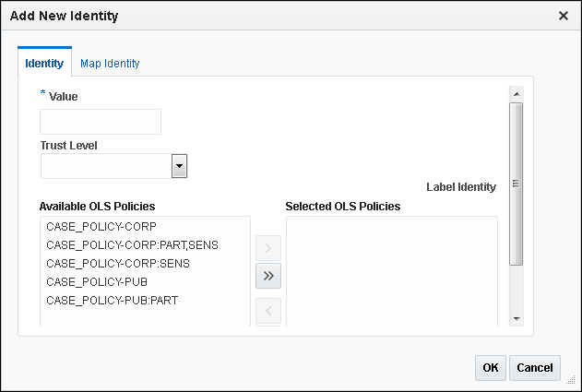Select the Identity tab
The image size is (582, 392).
44,64
